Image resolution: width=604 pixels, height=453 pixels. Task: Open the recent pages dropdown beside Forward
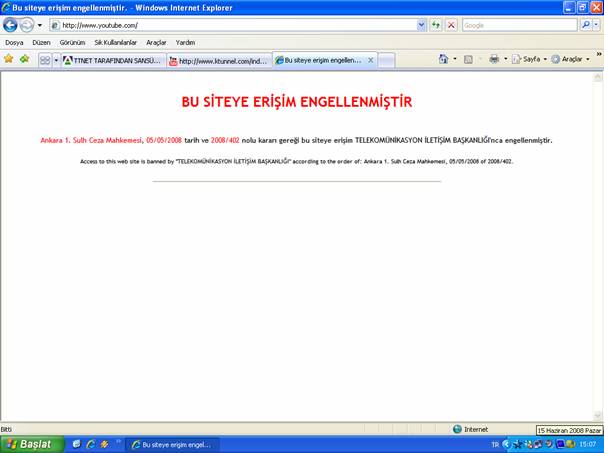pyautogui.click(x=40, y=25)
